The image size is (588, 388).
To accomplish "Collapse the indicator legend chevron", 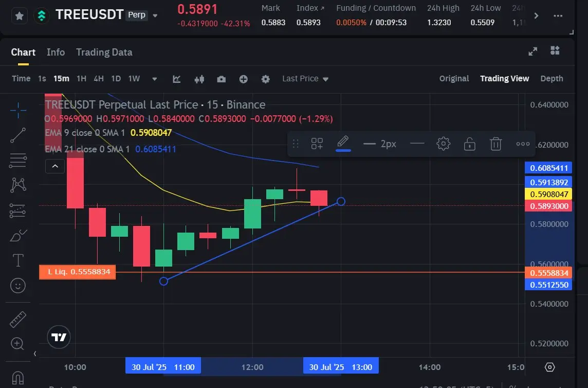I will (55, 166).
